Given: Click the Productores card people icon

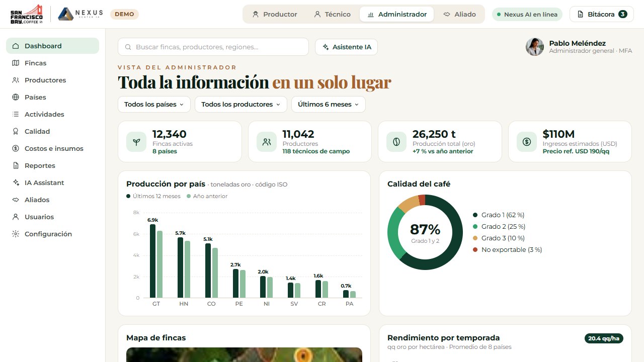Looking at the screenshot, I should tap(267, 142).
